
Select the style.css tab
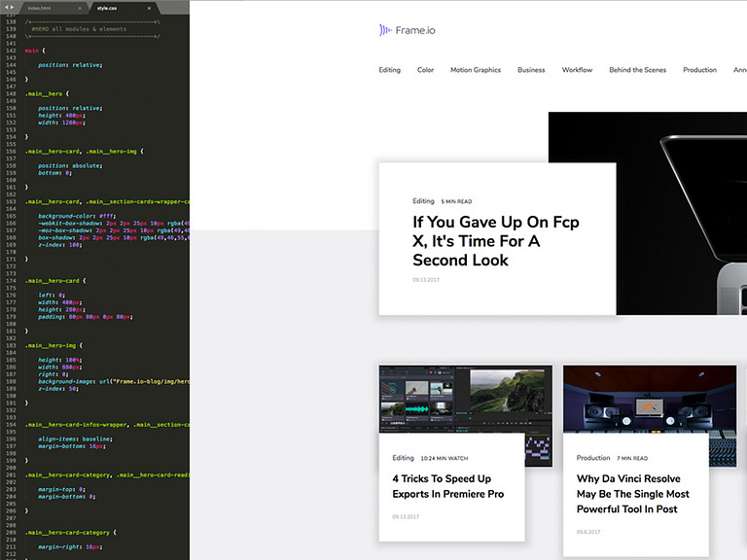108,8
